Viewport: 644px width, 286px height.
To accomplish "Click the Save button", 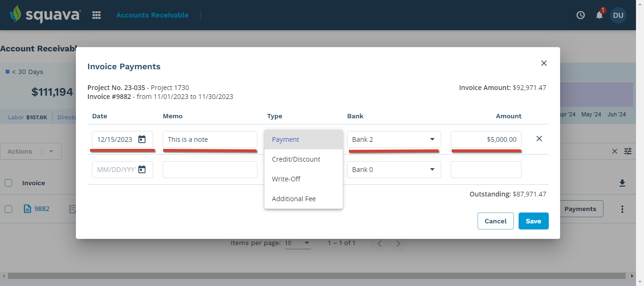I will [x=533, y=221].
